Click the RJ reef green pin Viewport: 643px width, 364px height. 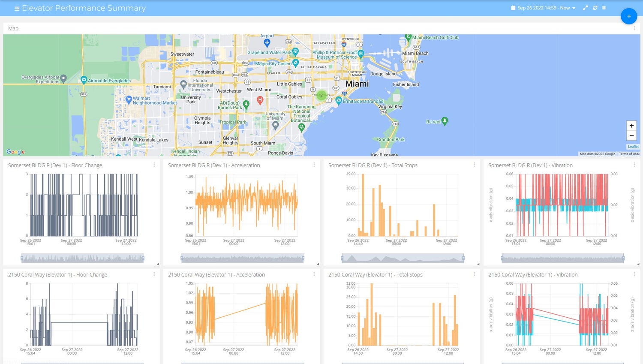pyautogui.click(x=445, y=121)
